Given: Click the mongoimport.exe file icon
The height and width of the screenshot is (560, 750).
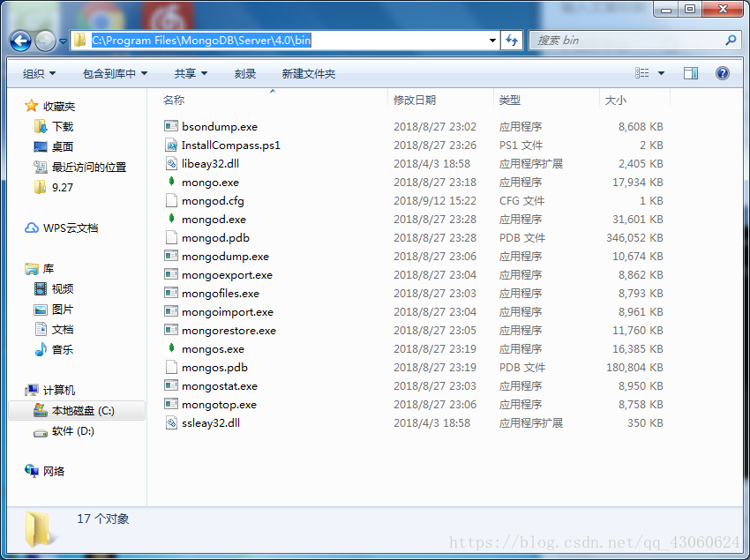Looking at the screenshot, I should 171,311.
